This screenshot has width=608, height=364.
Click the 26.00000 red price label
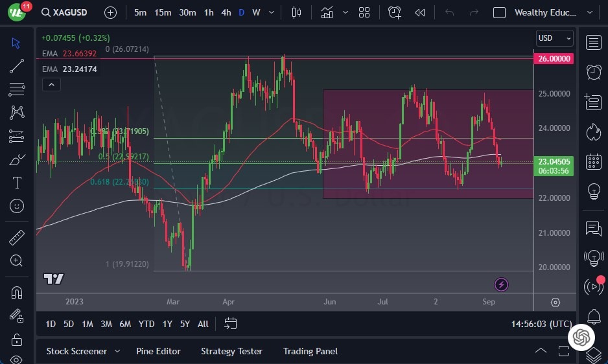[x=554, y=58]
